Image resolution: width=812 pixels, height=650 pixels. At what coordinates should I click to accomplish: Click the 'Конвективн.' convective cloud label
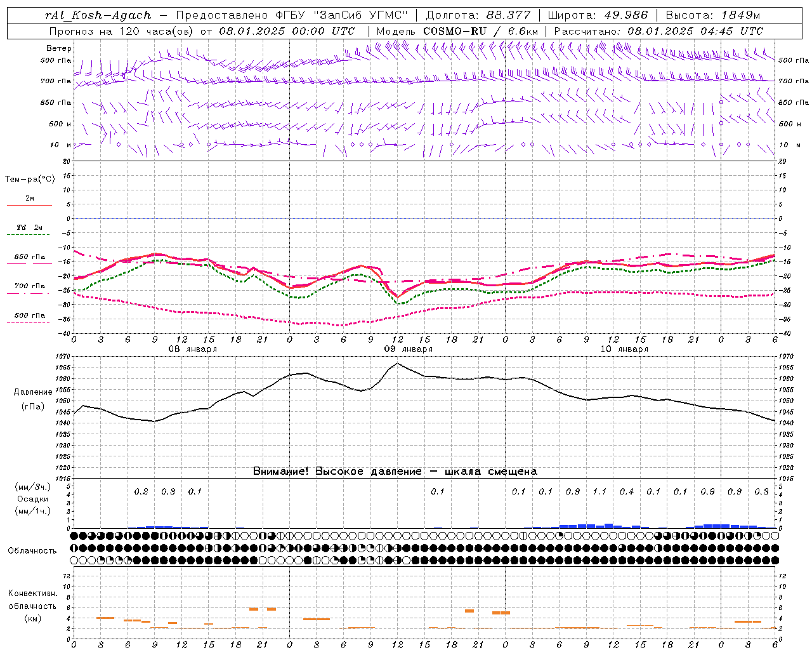pyautogui.click(x=32, y=594)
